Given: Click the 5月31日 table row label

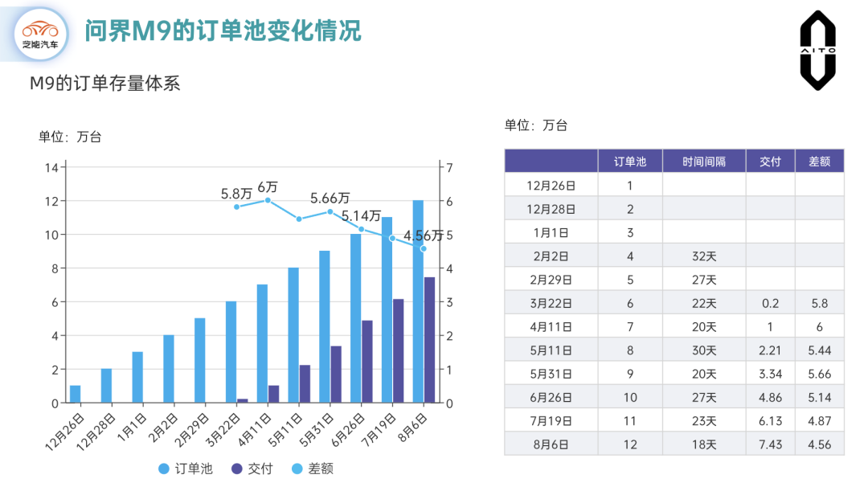Looking at the screenshot, I should point(551,374).
